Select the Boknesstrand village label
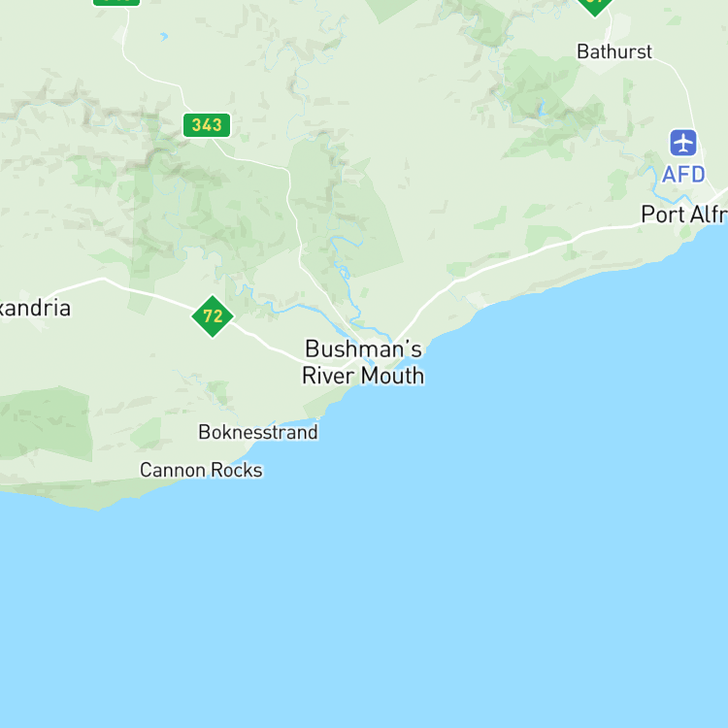 tap(258, 432)
